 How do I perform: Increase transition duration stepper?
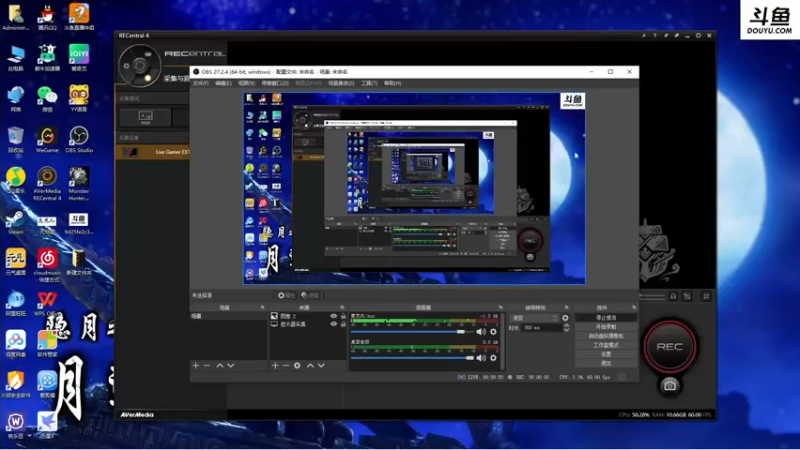pos(566,326)
